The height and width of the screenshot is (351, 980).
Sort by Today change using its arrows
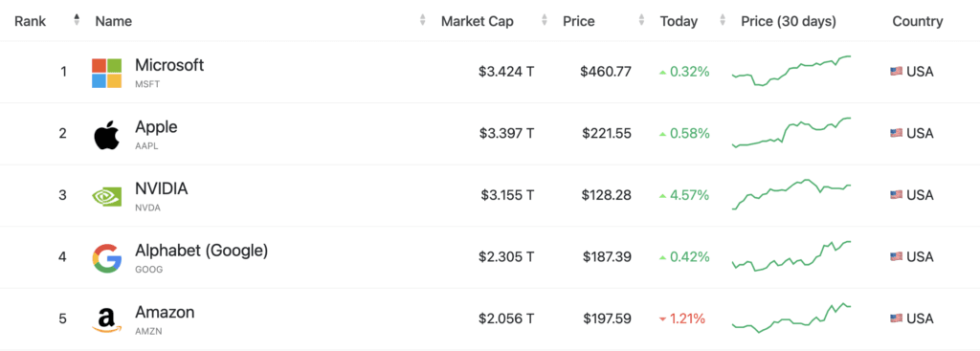coord(724,20)
